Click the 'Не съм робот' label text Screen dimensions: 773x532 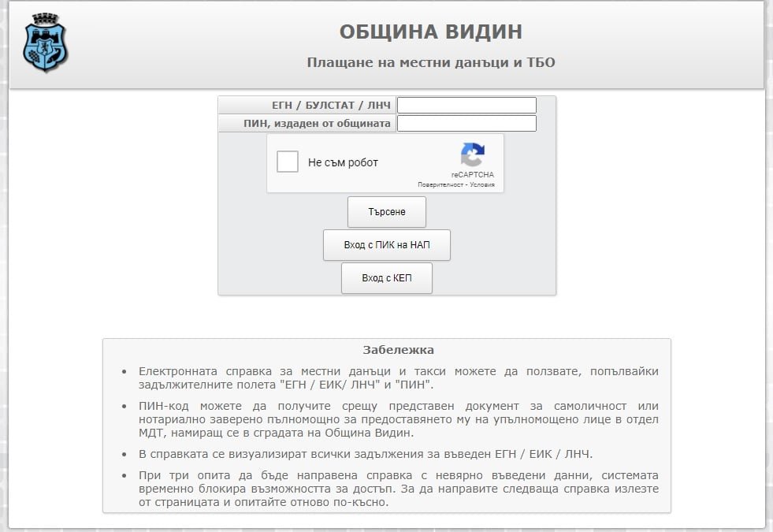(343, 163)
